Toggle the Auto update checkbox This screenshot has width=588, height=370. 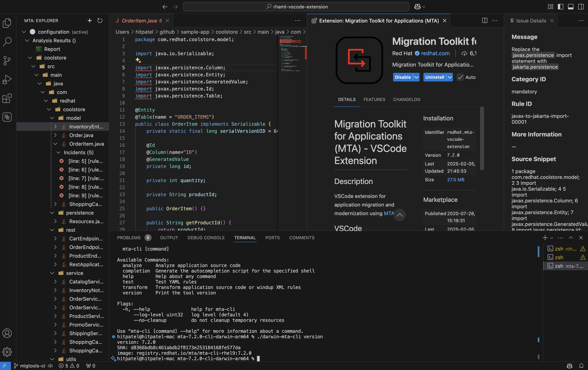tap(460, 77)
